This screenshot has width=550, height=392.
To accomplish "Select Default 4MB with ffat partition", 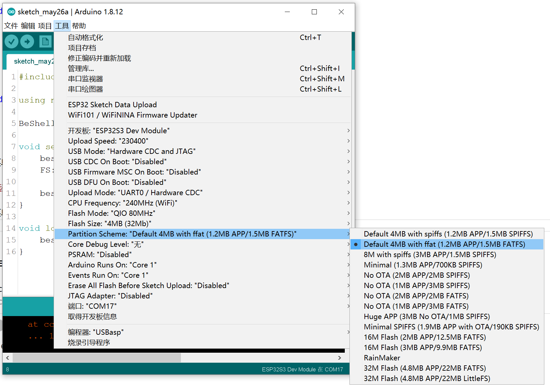I will click(x=447, y=244).
